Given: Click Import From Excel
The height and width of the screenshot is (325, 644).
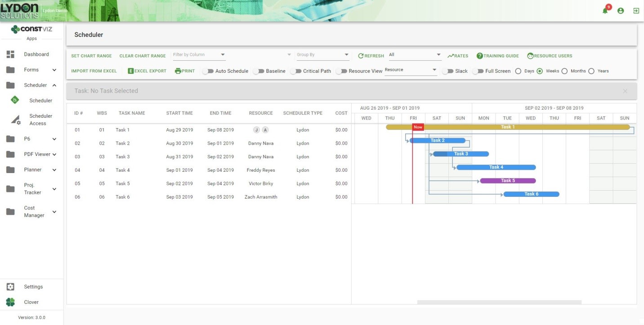Looking at the screenshot, I should click(x=94, y=71).
